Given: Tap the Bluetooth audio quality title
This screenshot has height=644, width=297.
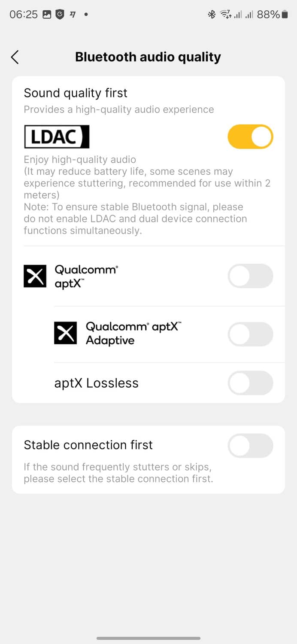Looking at the screenshot, I should click(x=148, y=57).
